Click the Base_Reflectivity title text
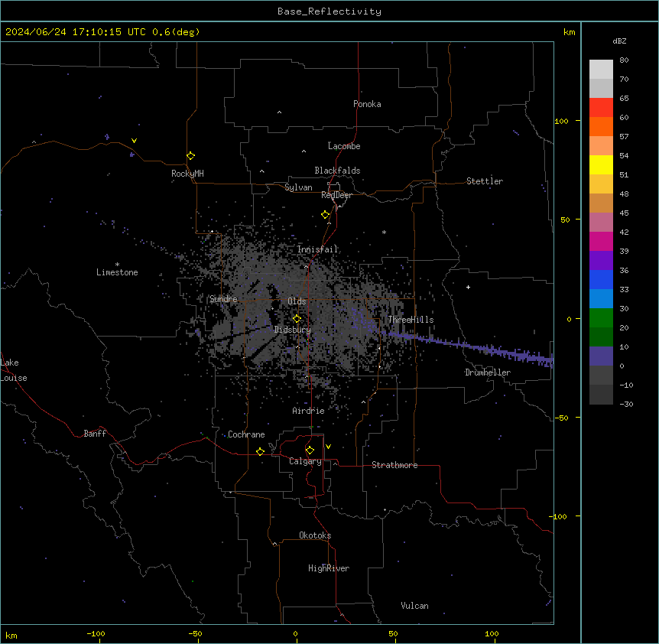 tap(329, 11)
